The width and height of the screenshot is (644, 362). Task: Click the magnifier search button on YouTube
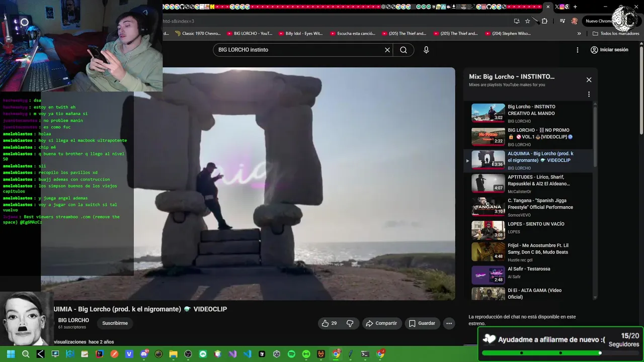coord(404,50)
